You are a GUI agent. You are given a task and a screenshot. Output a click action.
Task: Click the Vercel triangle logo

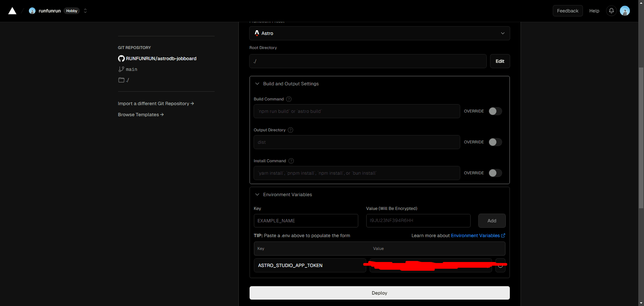pyautogui.click(x=12, y=11)
